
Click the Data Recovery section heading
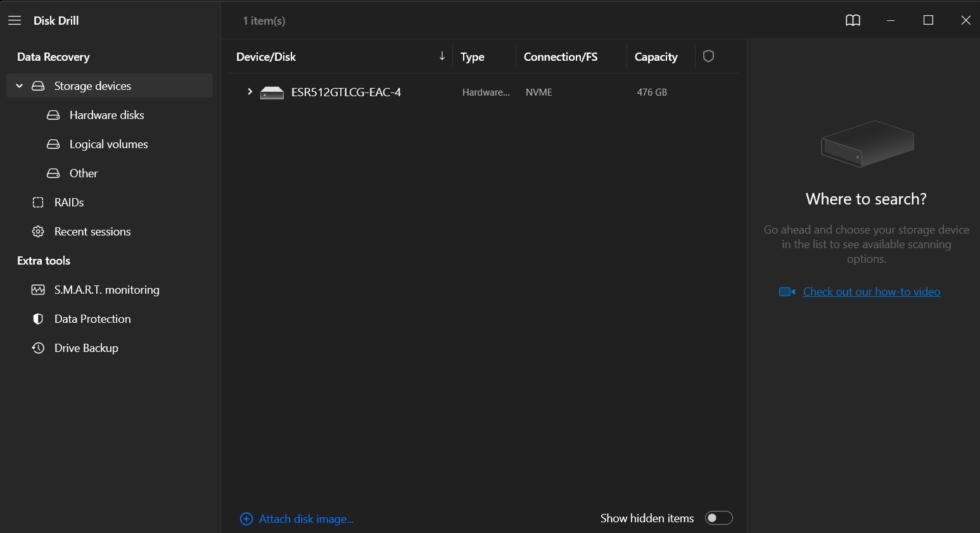coord(53,57)
